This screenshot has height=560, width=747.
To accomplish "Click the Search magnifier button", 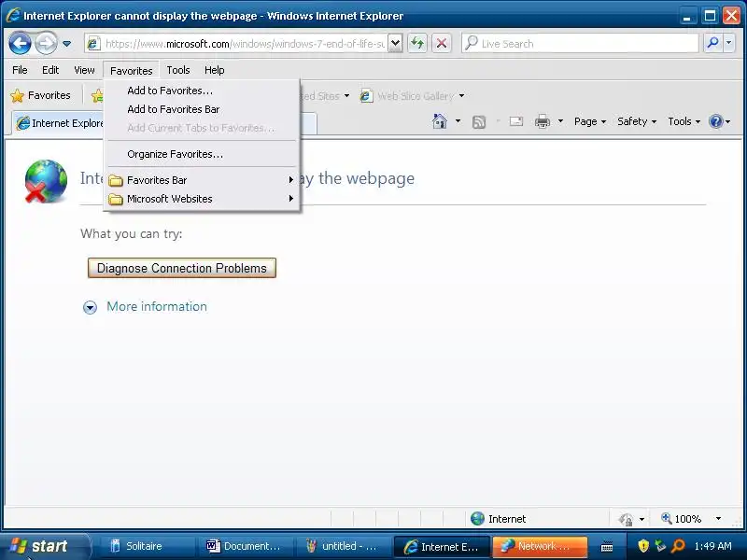I will pos(712,44).
